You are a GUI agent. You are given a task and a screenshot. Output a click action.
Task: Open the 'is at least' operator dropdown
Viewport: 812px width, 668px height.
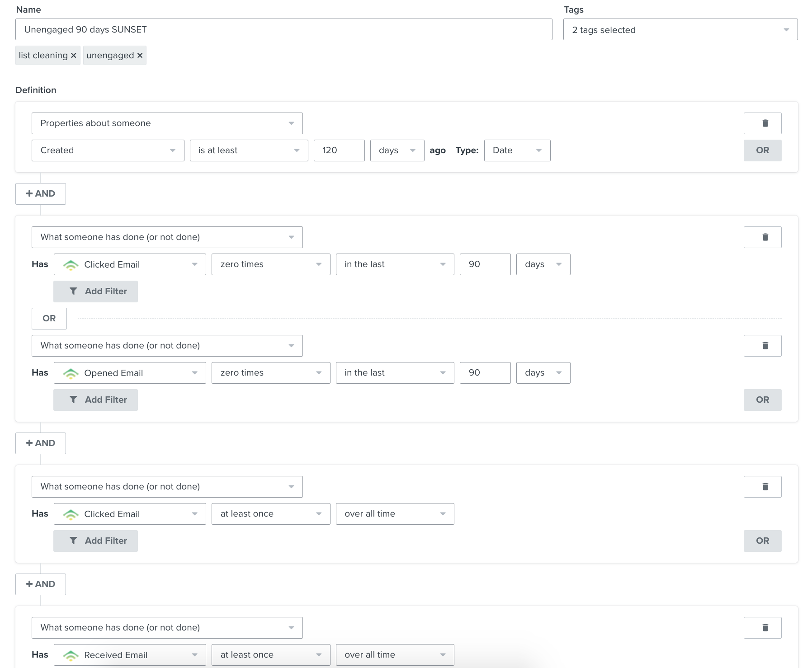point(249,151)
